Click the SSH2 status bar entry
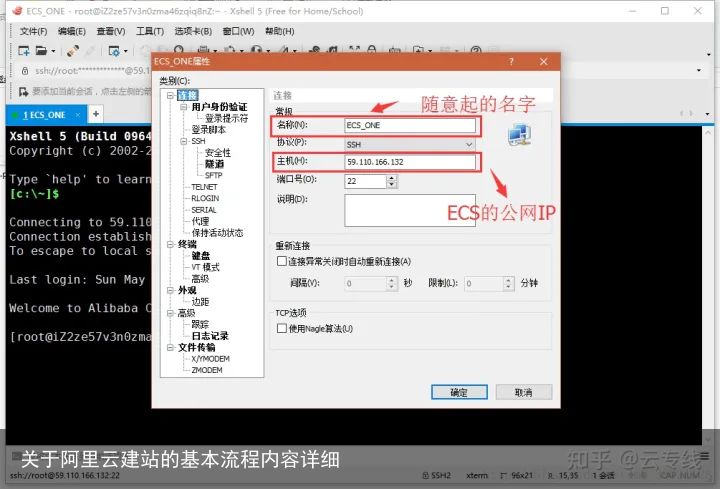The width and height of the screenshot is (720, 489). click(x=436, y=476)
